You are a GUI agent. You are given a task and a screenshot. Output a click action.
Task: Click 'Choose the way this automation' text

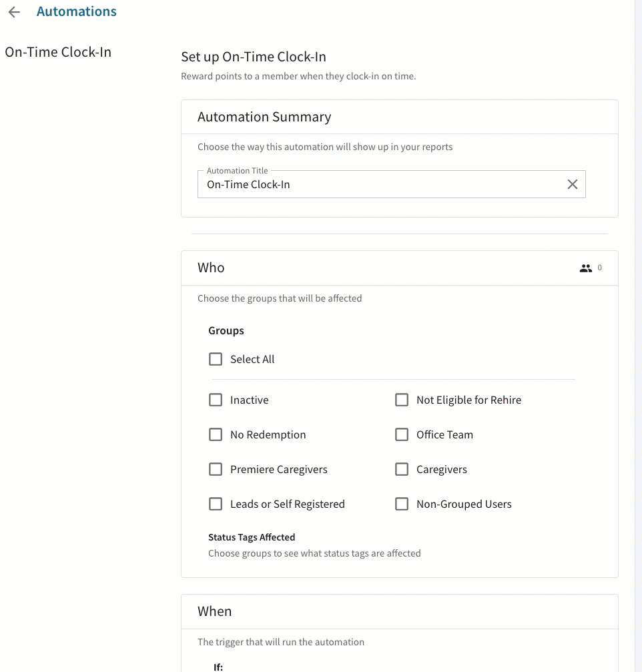tap(325, 147)
